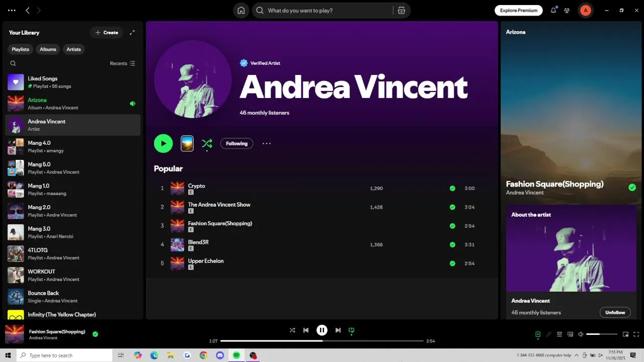Open the user profile avatar menu

[x=585, y=11]
